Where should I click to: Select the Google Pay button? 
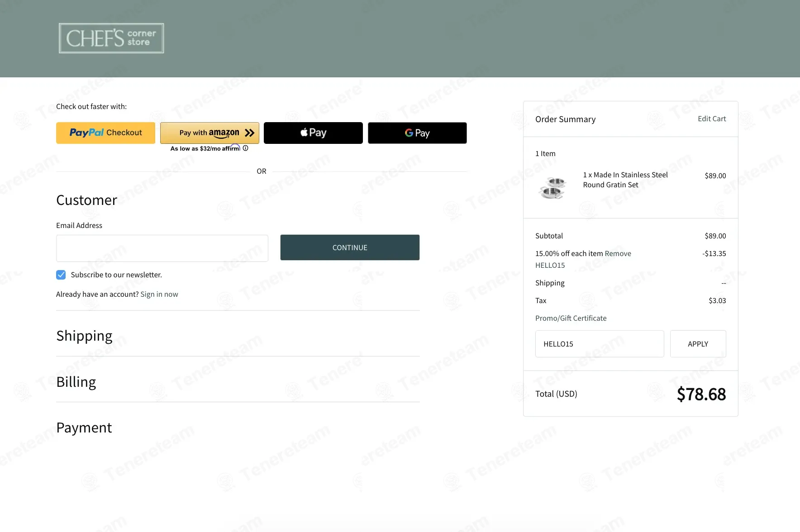tap(417, 133)
